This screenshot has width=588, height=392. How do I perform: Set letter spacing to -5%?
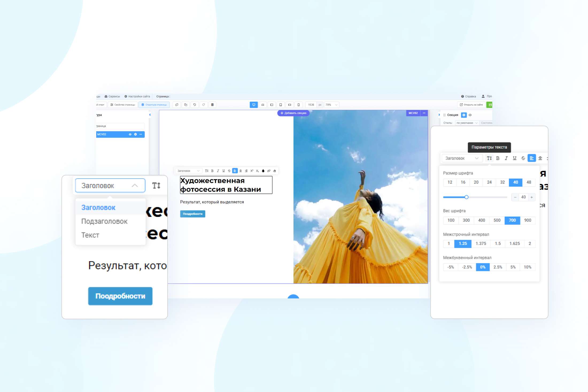[x=451, y=267]
